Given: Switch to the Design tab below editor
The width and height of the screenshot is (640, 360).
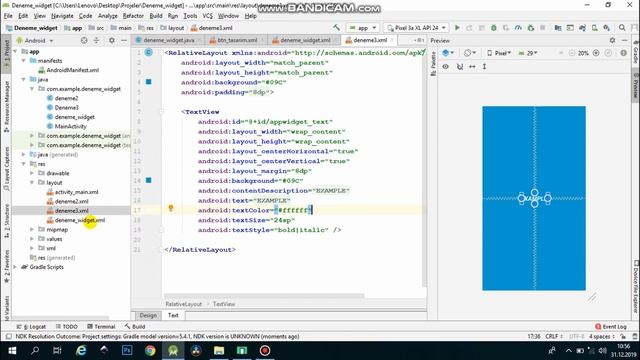Looking at the screenshot, I should (148, 315).
